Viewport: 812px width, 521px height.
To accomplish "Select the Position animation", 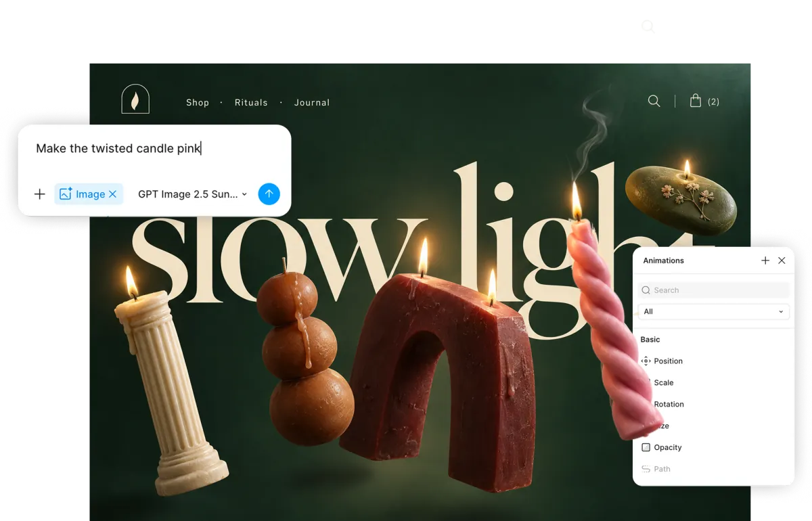I will 668,361.
